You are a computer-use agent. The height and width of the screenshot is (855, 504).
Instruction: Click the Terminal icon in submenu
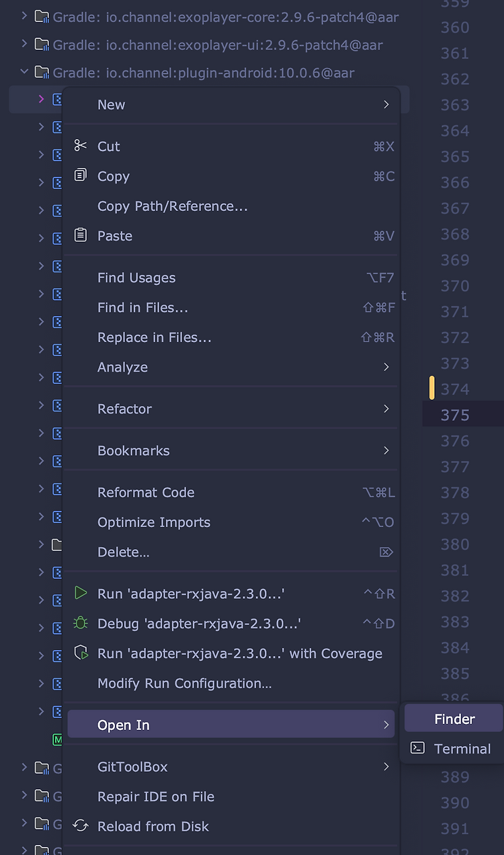pyautogui.click(x=418, y=748)
